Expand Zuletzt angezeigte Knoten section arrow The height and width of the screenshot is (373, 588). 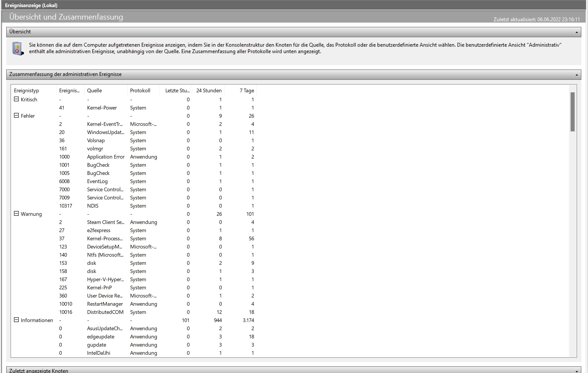pyautogui.click(x=577, y=371)
